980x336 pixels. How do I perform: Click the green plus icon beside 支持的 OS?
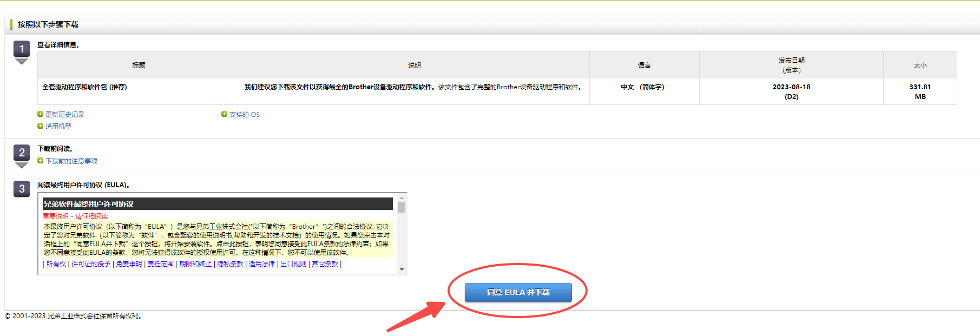[224, 114]
